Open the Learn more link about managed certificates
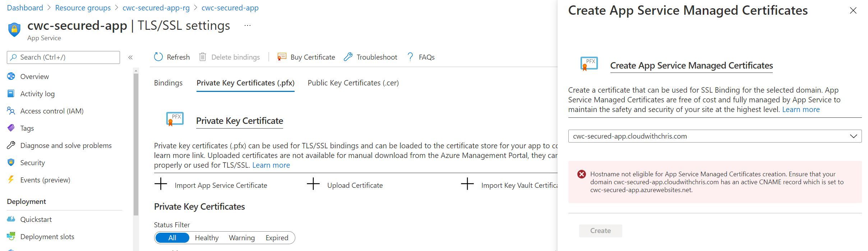This screenshot has width=868, height=251. (x=800, y=110)
